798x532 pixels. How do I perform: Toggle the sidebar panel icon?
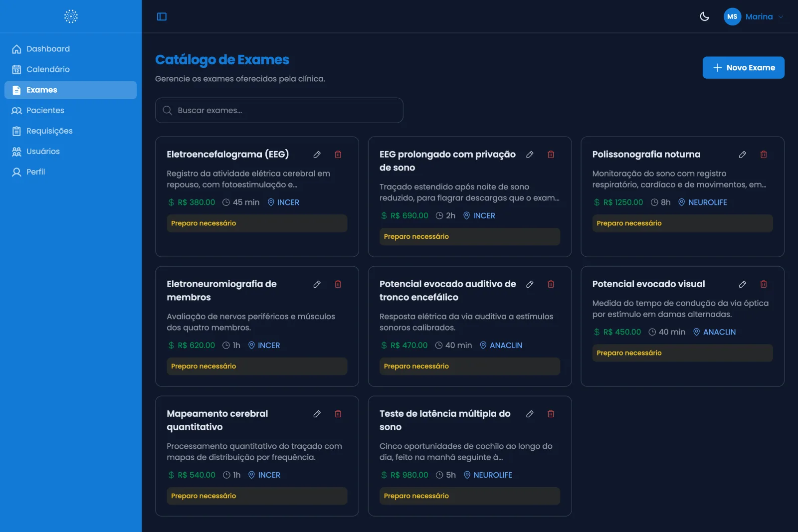(x=162, y=16)
